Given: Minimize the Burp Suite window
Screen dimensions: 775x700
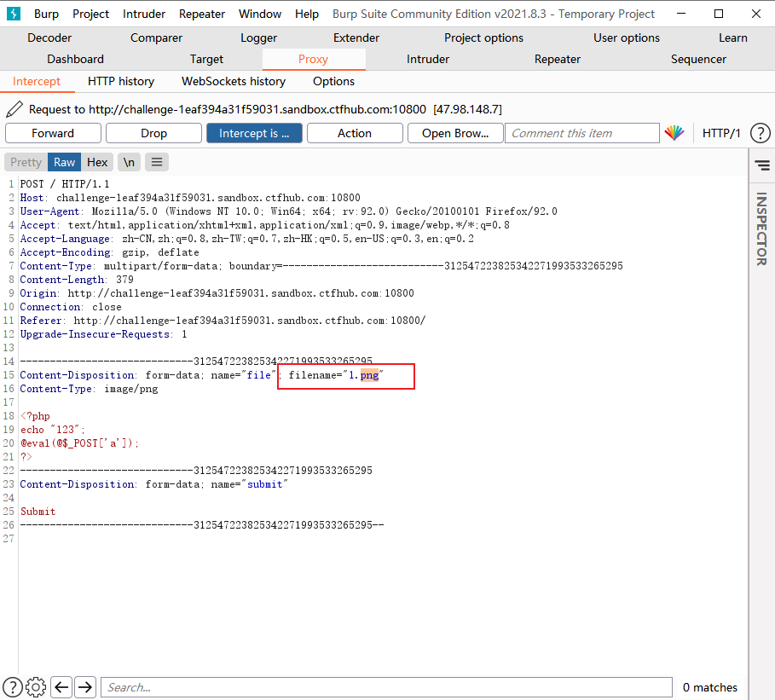Looking at the screenshot, I should 681,14.
